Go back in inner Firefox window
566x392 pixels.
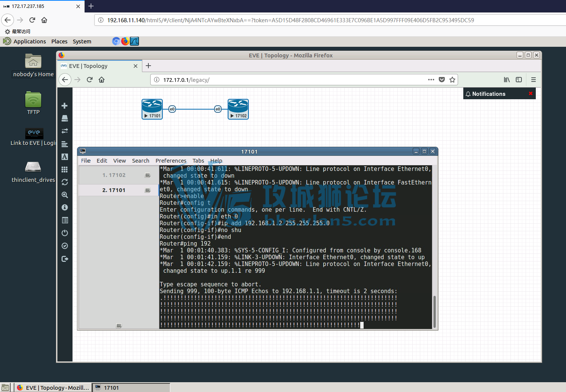65,80
